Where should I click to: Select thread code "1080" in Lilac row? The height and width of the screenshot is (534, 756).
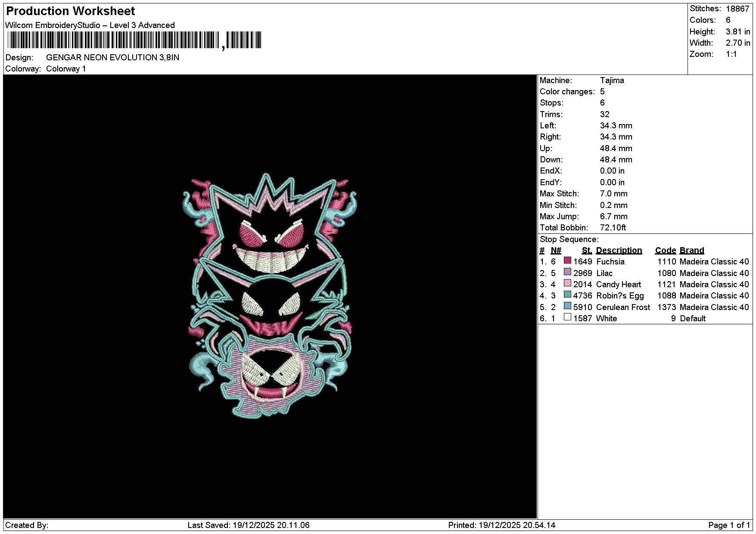[667, 273]
